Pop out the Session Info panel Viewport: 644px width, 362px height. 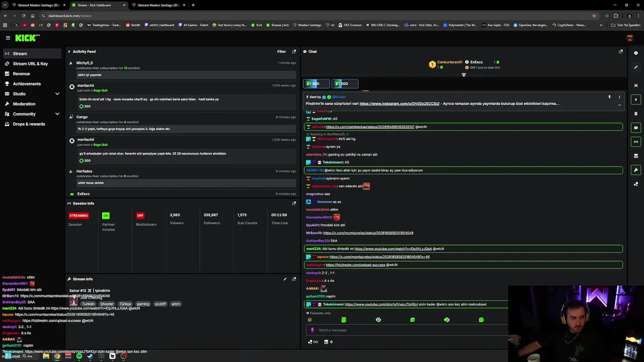click(294, 203)
